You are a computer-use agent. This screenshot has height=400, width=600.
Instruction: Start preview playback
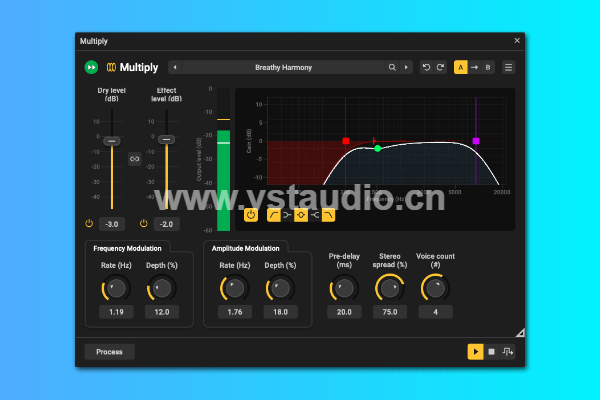pos(475,352)
